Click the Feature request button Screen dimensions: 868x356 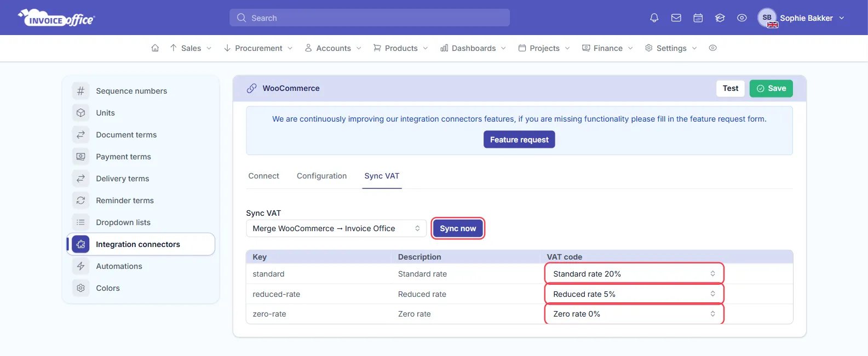519,140
